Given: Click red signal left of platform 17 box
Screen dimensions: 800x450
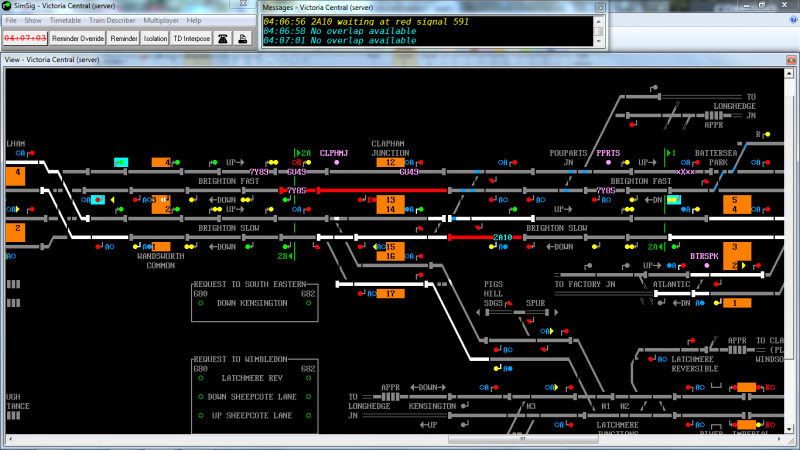Looking at the screenshot, I should tap(361, 294).
